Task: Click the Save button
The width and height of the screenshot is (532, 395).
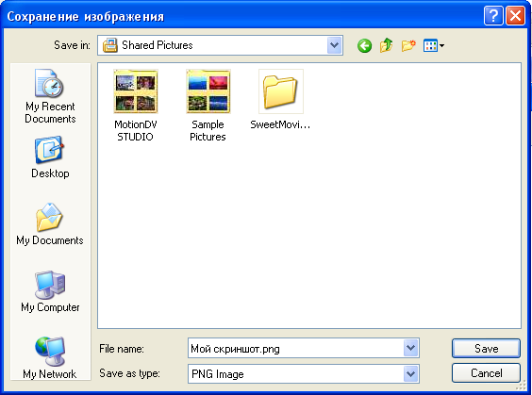Action: 486,348
